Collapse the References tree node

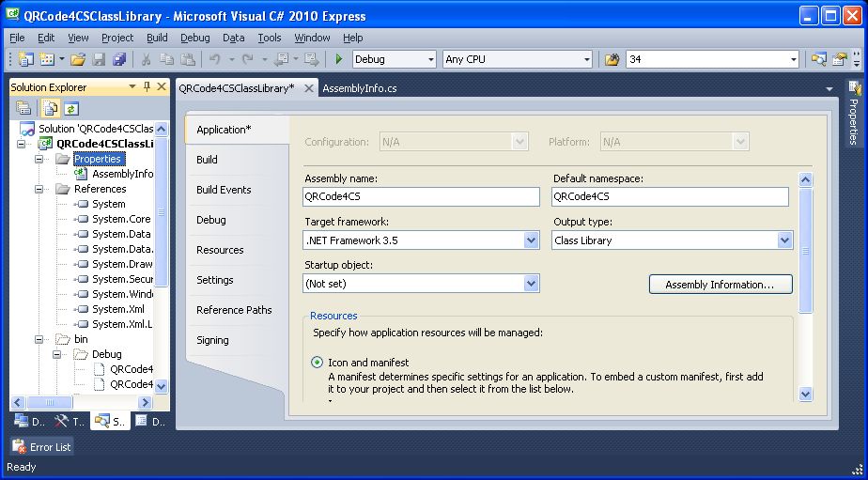[39, 189]
